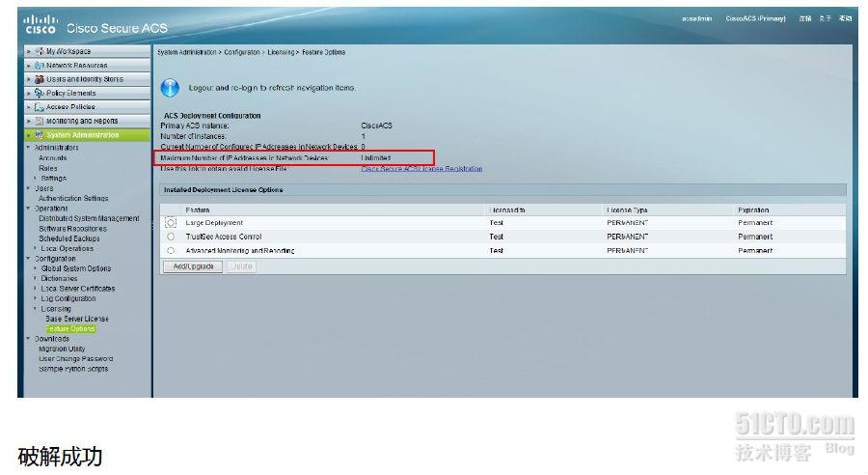Open Software Repositories
Image resolution: width=868 pixels, height=475 pixels.
point(72,229)
